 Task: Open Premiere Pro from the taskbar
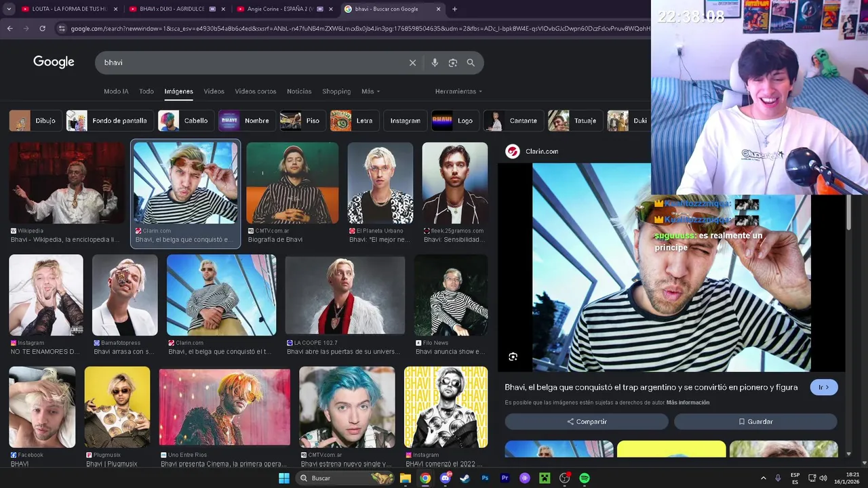pyautogui.click(x=505, y=478)
